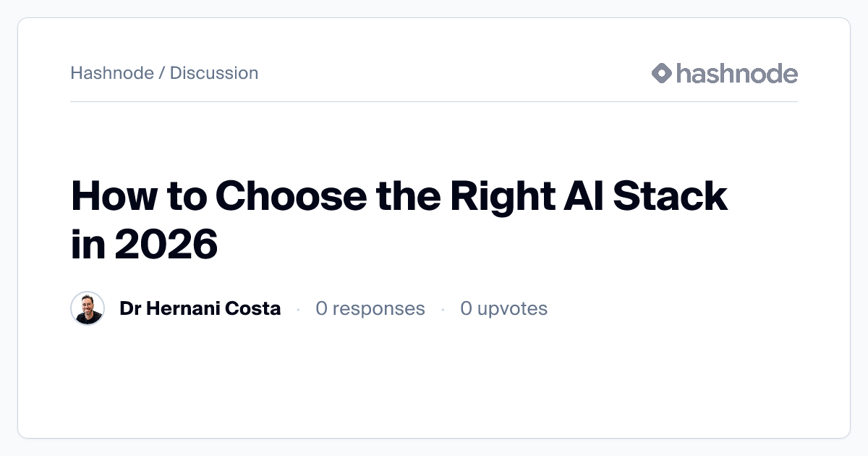
Task: Click the "0 upvotes" count
Action: (503, 309)
